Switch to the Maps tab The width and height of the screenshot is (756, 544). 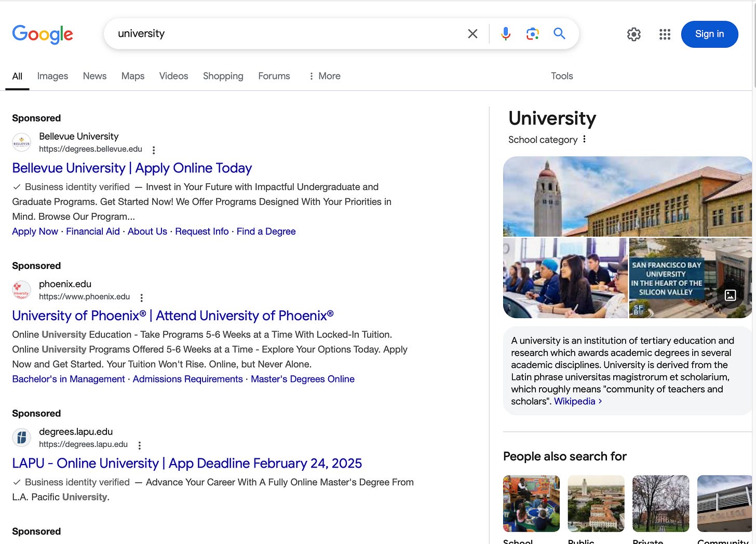[x=133, y=76]
